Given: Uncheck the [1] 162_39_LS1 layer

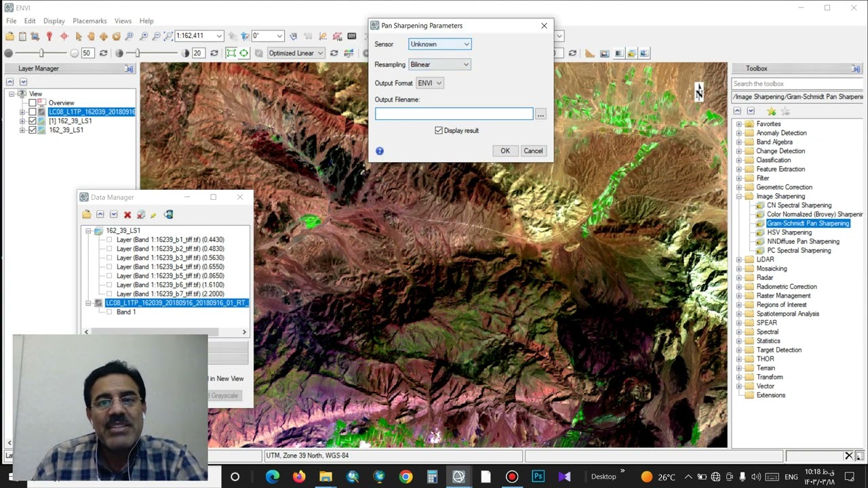Looking at the screenshot, I should coord(32,121).
